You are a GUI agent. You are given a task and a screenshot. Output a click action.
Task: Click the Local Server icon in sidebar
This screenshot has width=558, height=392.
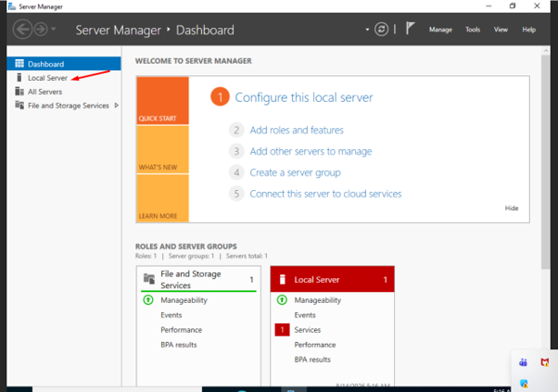pos(19,78)
